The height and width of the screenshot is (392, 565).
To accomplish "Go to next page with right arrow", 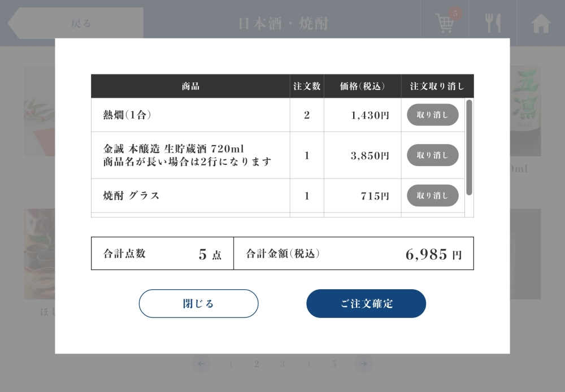I will [x=363, y=364].
